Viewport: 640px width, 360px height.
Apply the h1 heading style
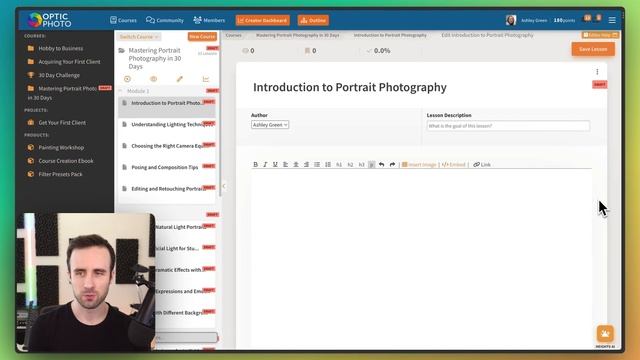(339, 165)
